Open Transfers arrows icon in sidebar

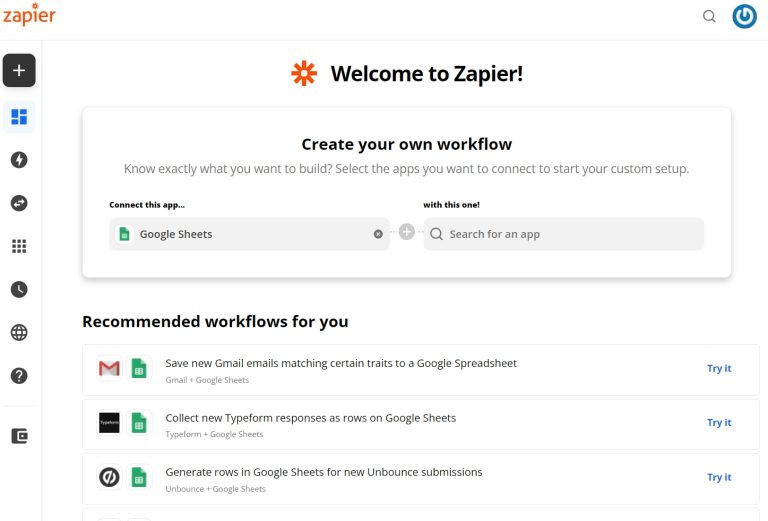click(x=19, y=203)
